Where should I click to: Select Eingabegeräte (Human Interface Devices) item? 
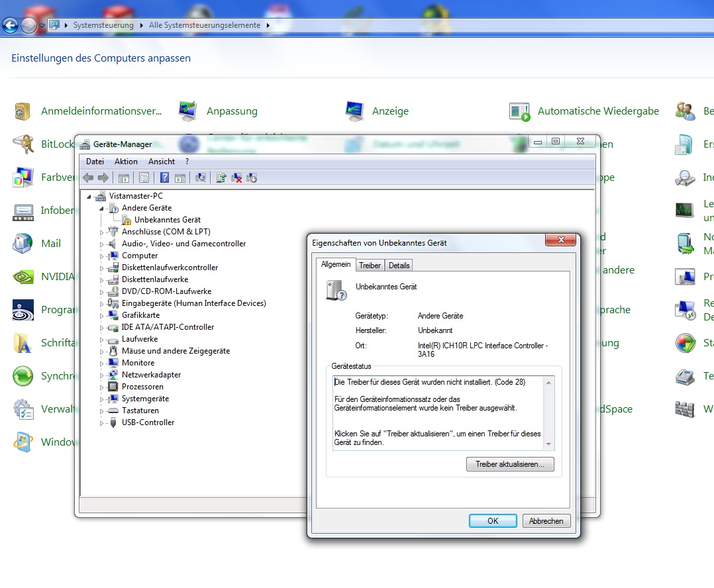193,303
